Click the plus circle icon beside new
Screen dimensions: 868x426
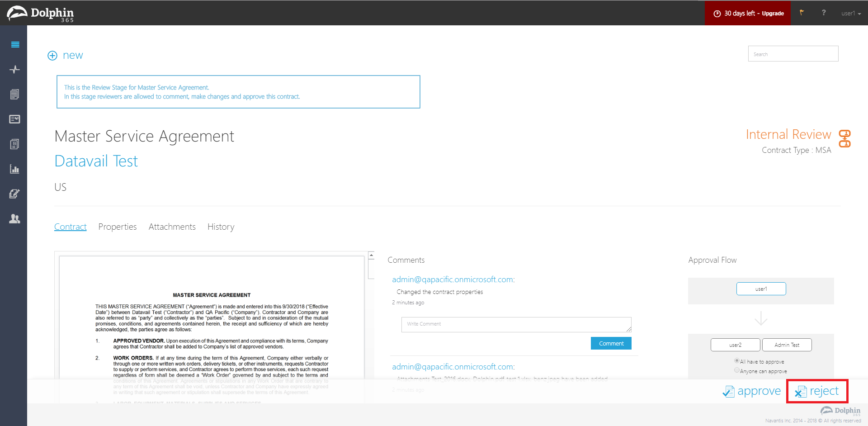coord(52,56)
